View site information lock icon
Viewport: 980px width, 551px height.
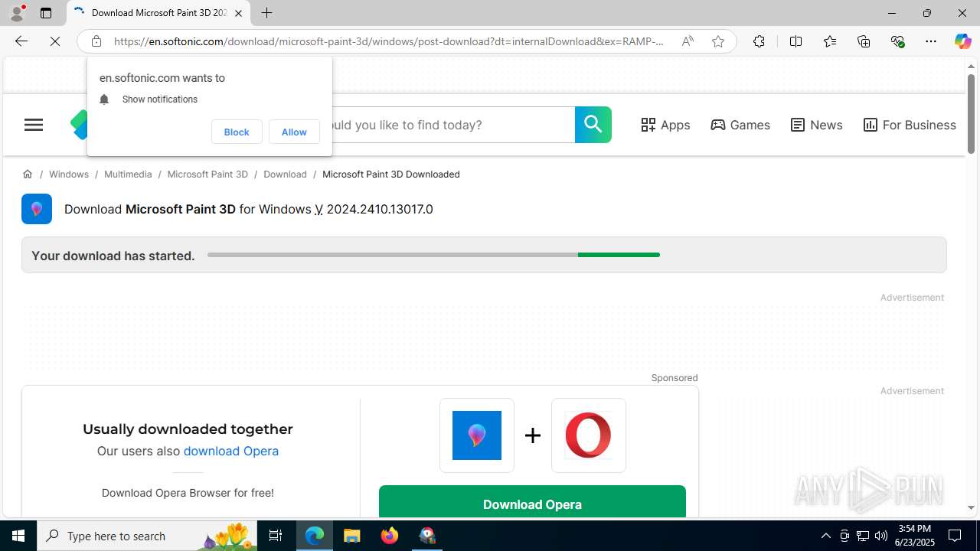pyautogui.click(x=96, y=41)
